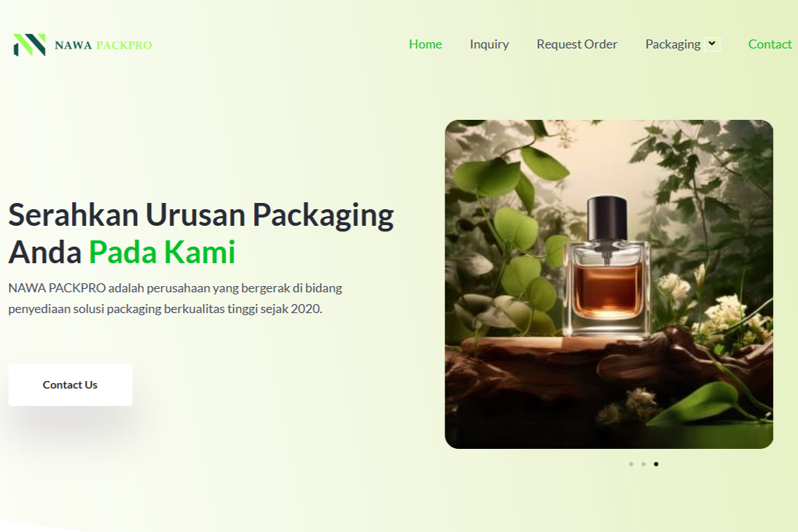Click the headline text Serahkan Urusan Packaging

coord(201,214)
